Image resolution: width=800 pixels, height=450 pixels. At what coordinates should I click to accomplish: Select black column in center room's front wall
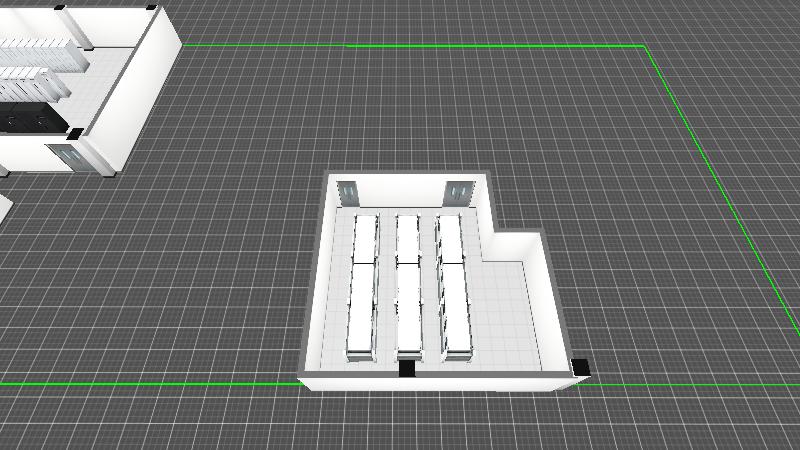[x=407, y=369]
